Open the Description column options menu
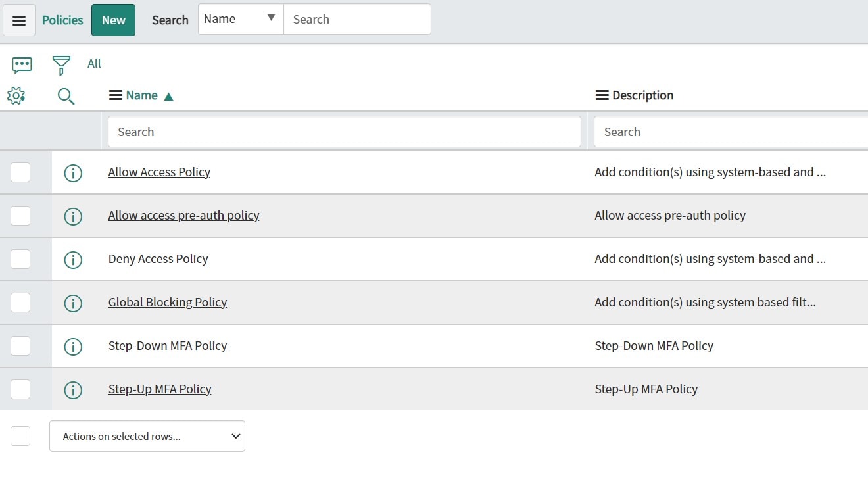 coord(603,95)
